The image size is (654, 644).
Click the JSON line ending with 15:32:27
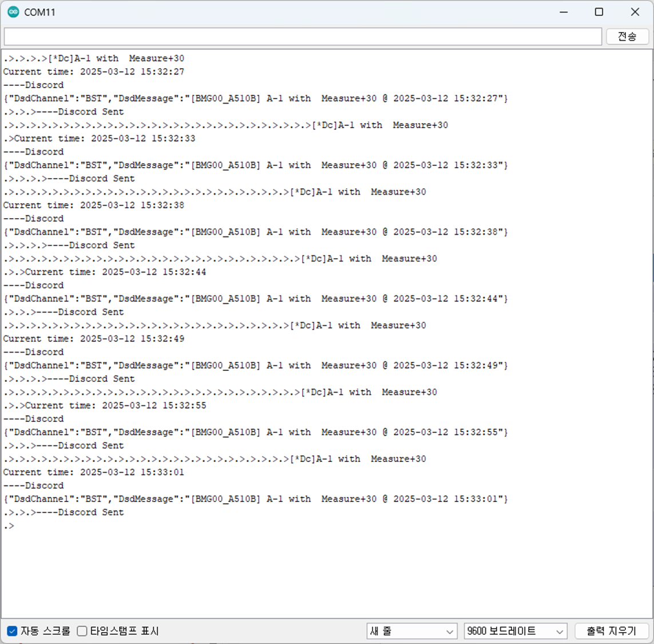pos(256,98)
